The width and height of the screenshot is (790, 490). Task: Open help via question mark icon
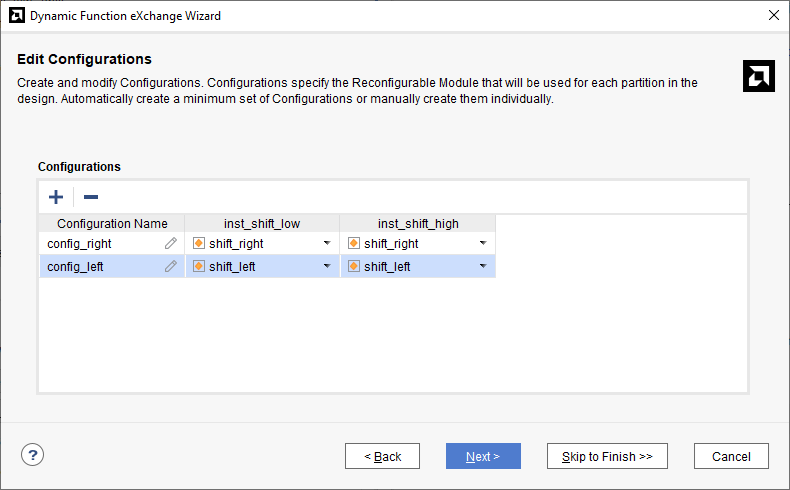32,455
